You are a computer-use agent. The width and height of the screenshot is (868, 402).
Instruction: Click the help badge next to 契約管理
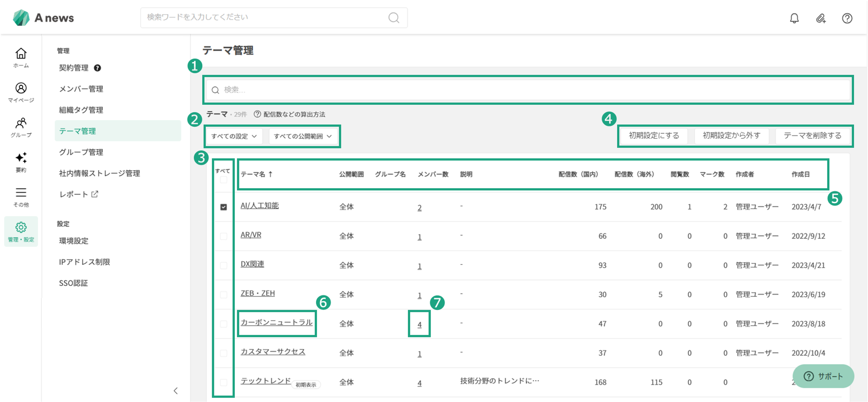(97, 68)
